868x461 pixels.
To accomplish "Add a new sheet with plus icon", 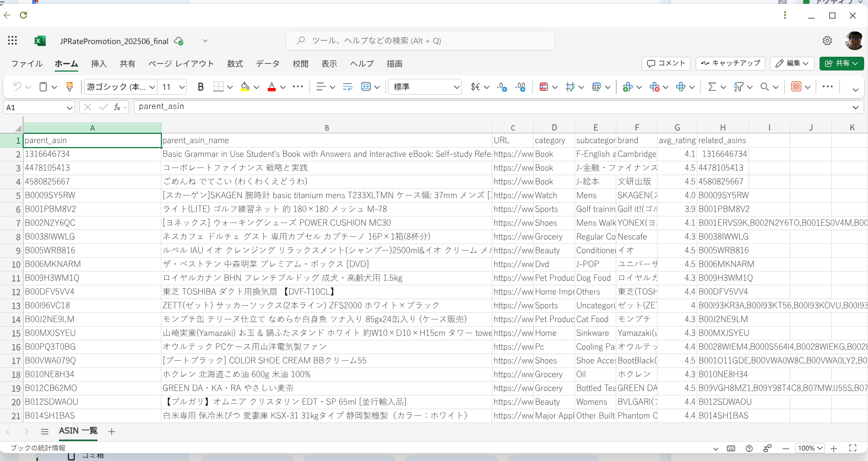I will [112, 432].
